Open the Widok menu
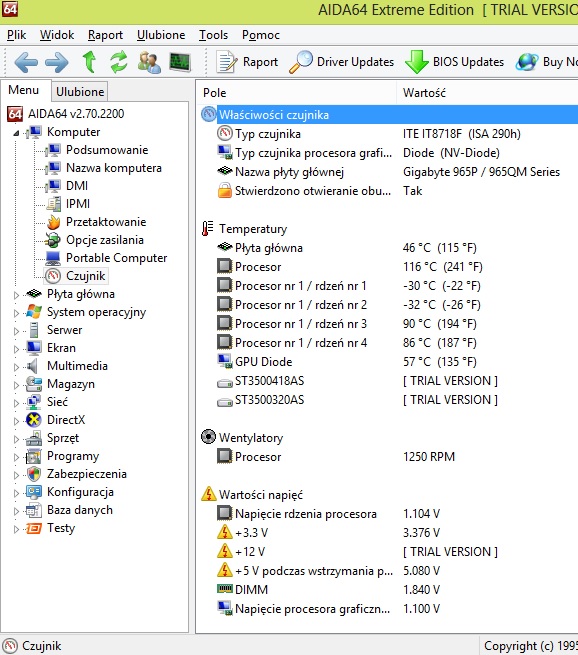Screen dimensions: 578x655 (x=57, y=35)
